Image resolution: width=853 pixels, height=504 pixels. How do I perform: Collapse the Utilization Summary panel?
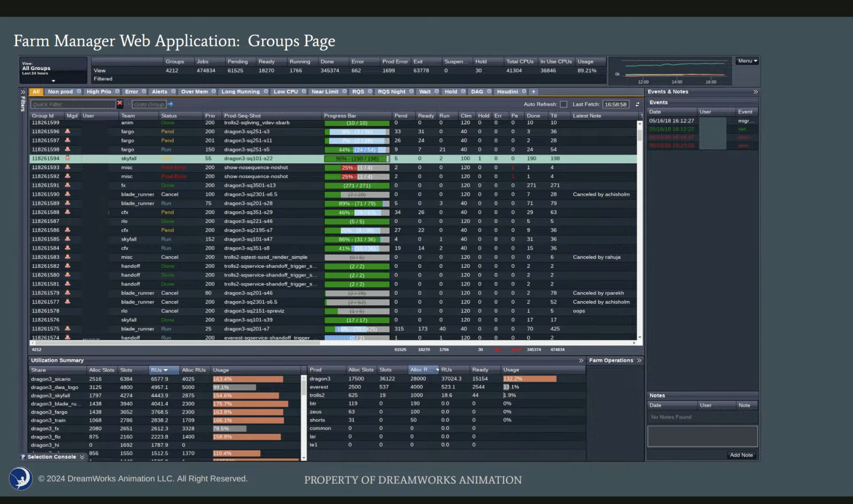pyautogui.click(x=581, y=360)
